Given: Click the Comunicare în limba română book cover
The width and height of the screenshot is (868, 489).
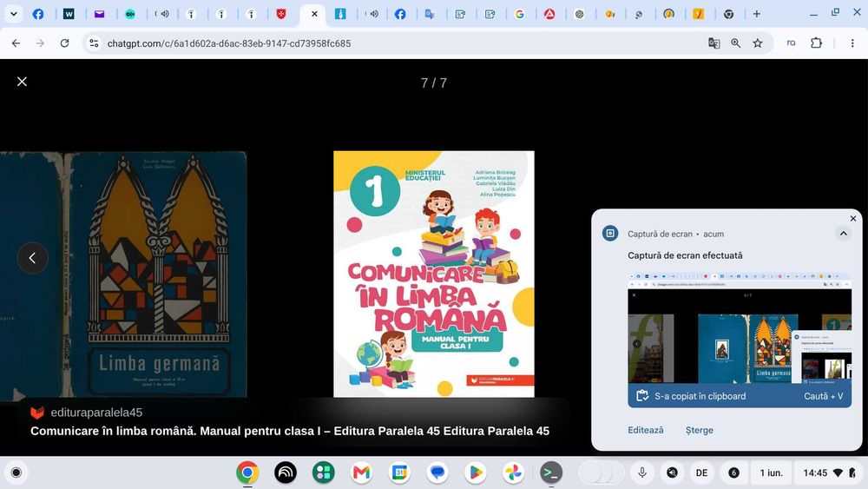Looking at the screenshot, I should coord(434,274).
